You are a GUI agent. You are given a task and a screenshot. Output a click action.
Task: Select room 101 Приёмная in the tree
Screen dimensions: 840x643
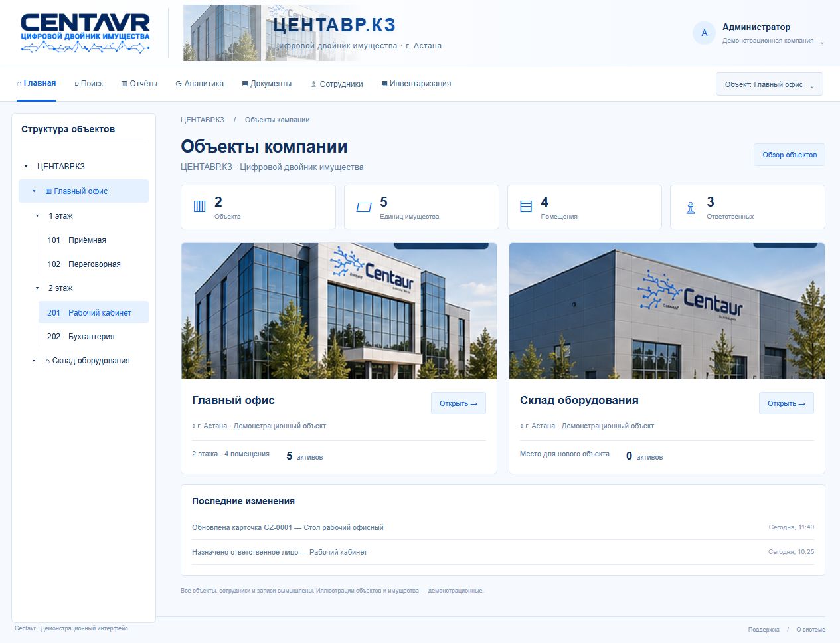coord(94,240)
